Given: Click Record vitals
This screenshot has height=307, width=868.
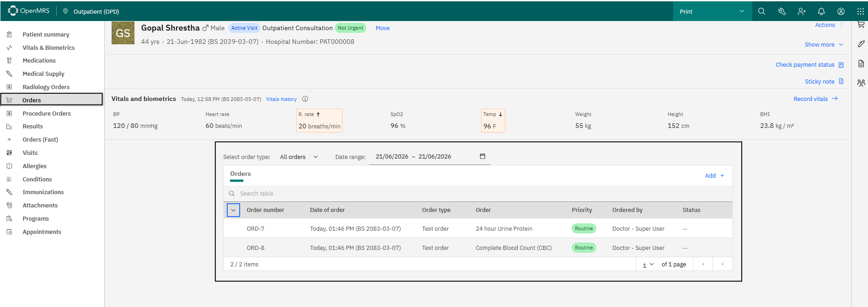Looking at the screenshot, I should pyautogui.click(x=815, y=99).
